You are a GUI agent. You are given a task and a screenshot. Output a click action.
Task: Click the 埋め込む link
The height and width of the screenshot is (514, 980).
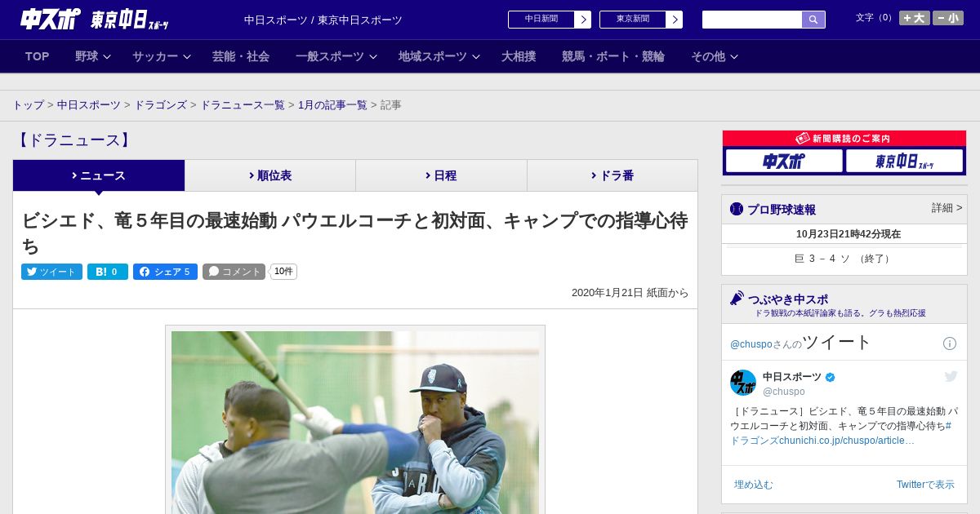pos(753,485)
